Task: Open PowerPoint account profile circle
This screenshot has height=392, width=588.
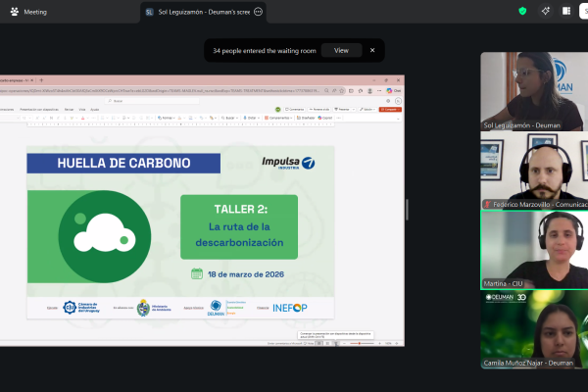Action: 398,101
